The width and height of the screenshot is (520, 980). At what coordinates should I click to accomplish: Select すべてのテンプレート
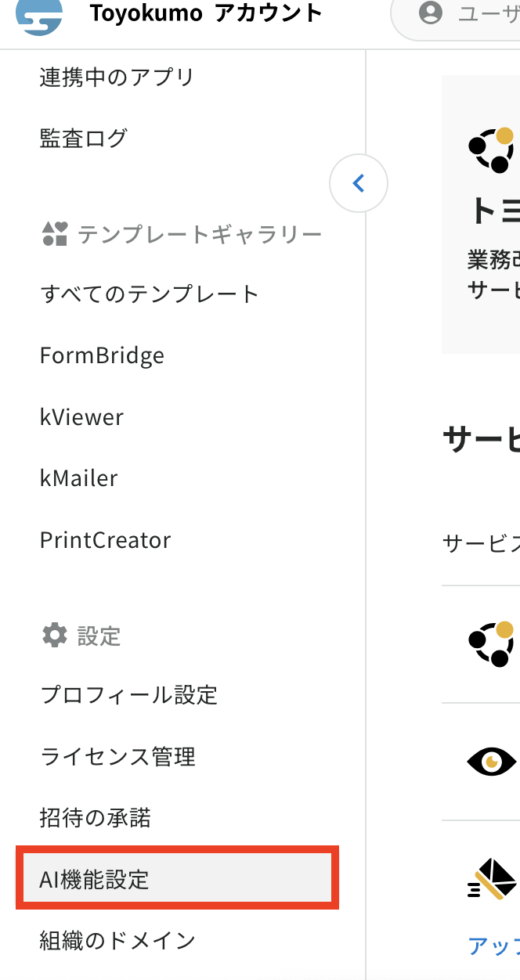[x=149, y=294]
